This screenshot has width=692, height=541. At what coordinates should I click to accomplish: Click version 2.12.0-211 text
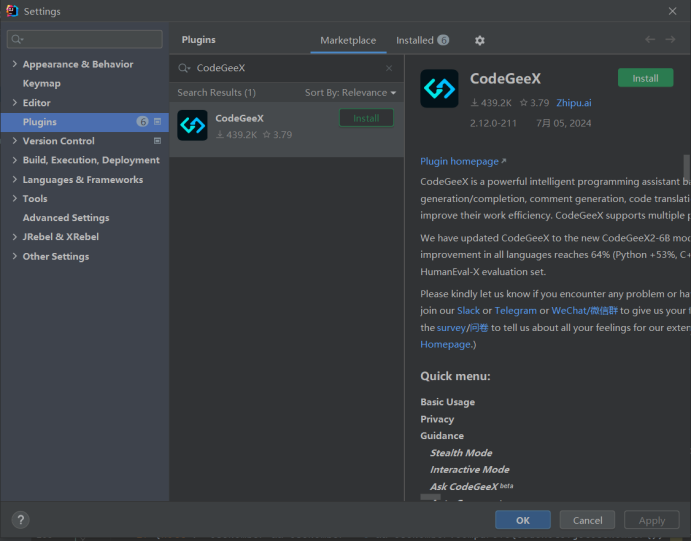493,123
